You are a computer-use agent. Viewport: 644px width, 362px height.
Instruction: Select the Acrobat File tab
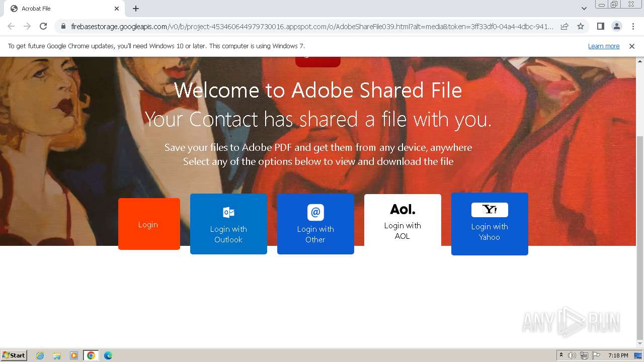coord(64,9)
